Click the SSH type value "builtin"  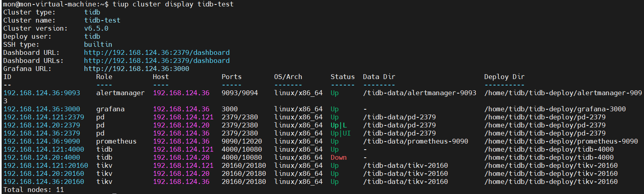tap(98, 44)
